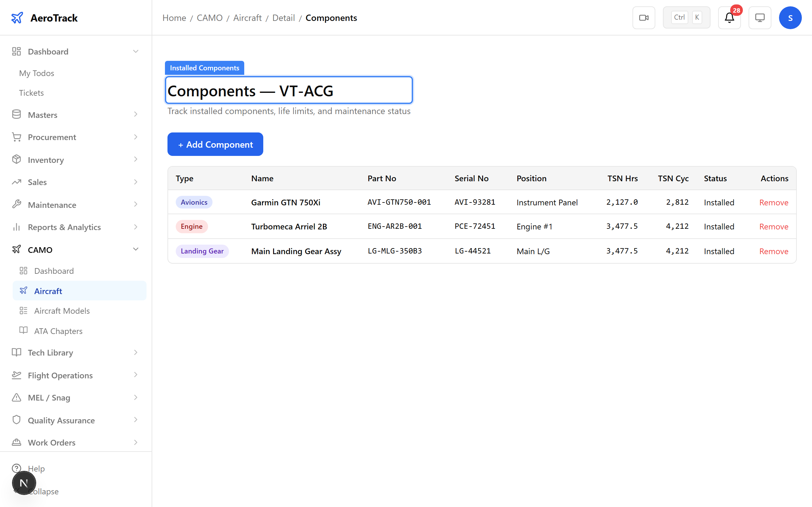Click the AeroTrack airplane logo
This screenshot has width=812, height=507.
point(17,18)
